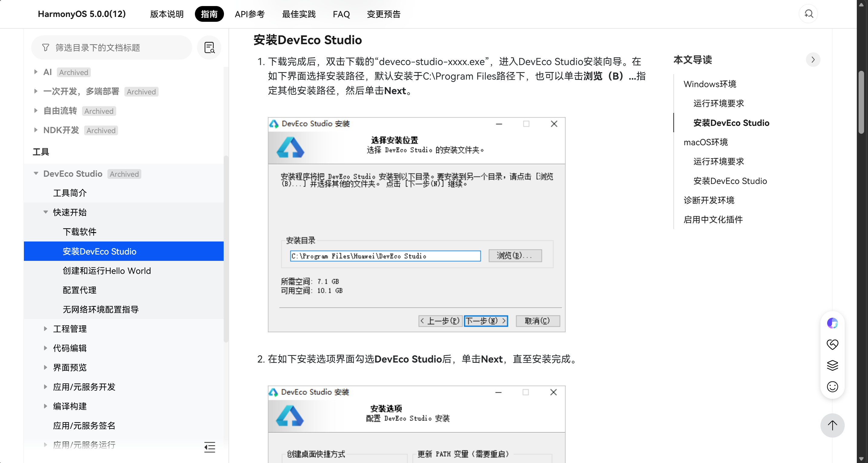
Task: Jump to bold 安装DevEco Studio outline entry
Action: point(731,123)
